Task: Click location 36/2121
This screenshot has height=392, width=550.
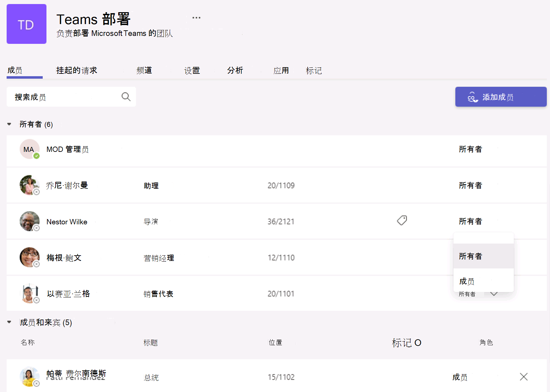Action: (x=281, y=221)
